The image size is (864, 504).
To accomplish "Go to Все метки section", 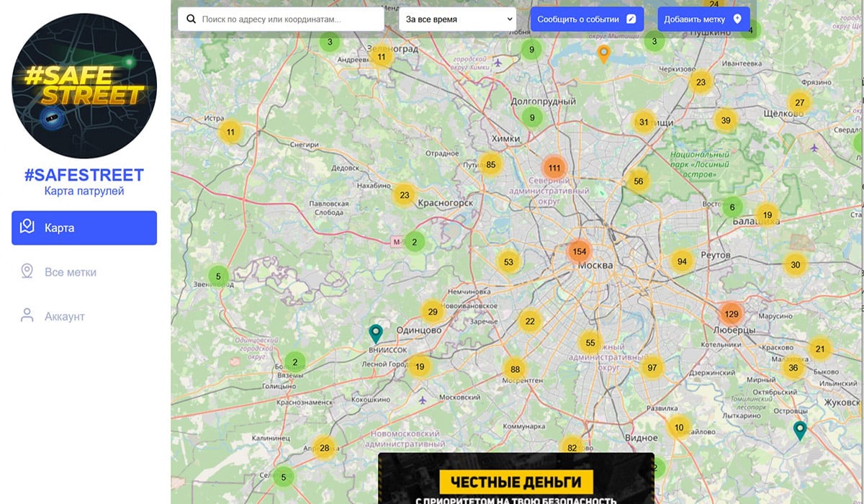I will (x=70, y=272).
